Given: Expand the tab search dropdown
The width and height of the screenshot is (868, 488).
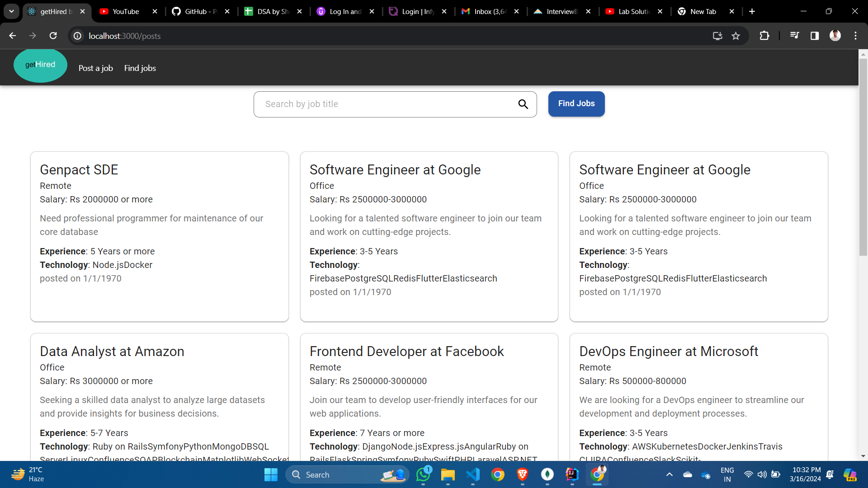Looking at the screenshot, I should [x=11, y=11].
